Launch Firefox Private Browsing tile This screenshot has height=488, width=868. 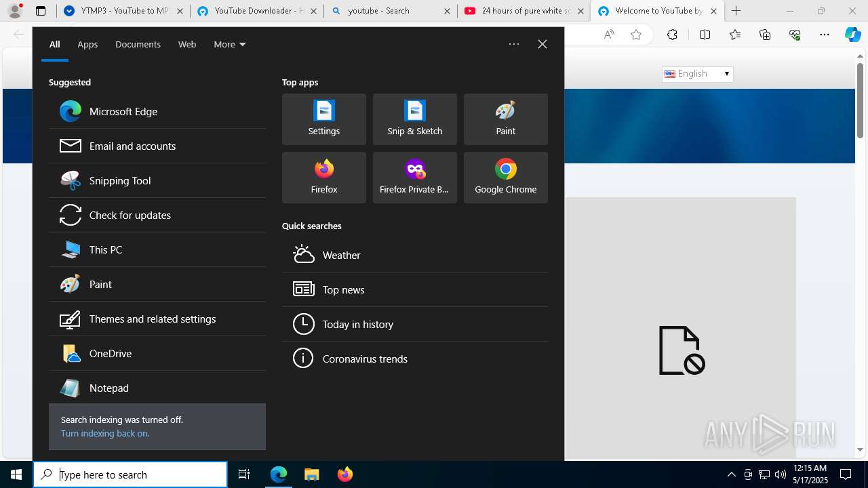pyautogui.click(x=415, y=178)
